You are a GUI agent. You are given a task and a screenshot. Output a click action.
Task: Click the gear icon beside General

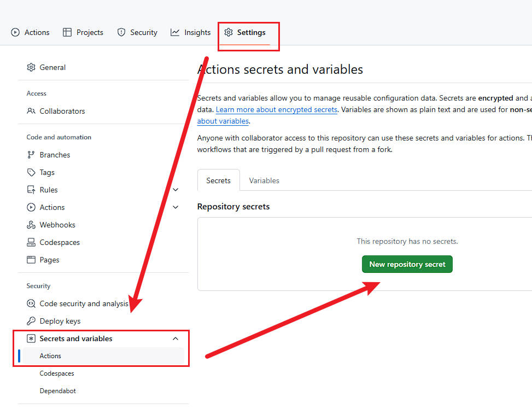click(31, 67)
